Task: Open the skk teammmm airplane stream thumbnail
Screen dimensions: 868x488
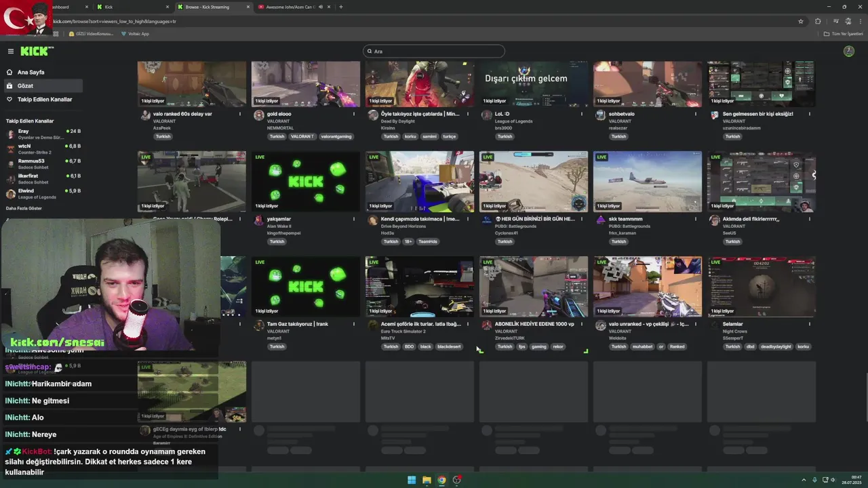Action: [x=648, y=182]
